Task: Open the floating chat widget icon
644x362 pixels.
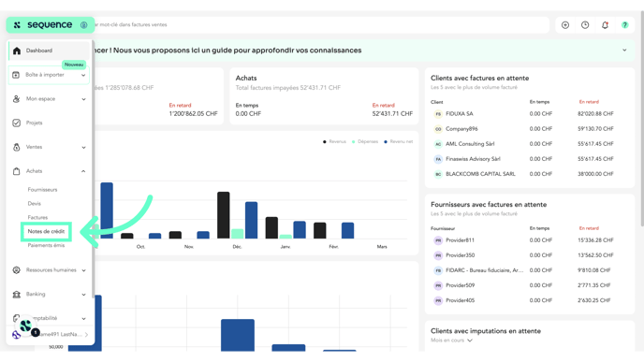Action: [x=25, y=326]
